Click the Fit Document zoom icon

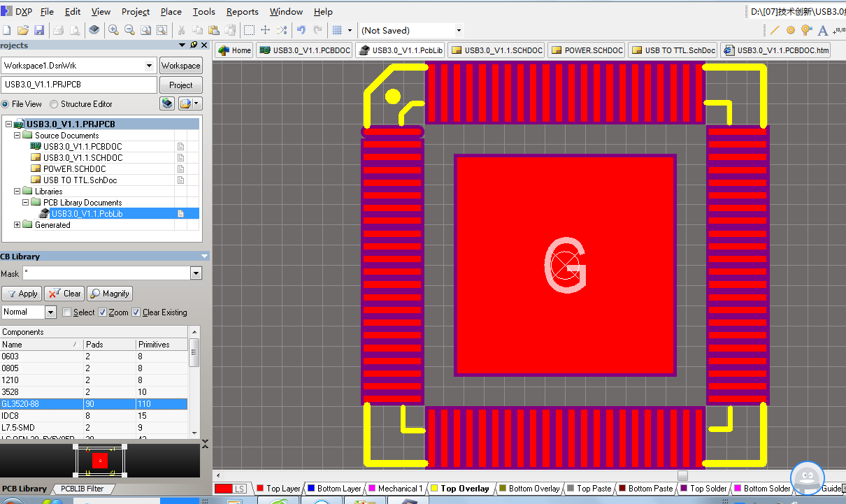(x=145, y=30)
